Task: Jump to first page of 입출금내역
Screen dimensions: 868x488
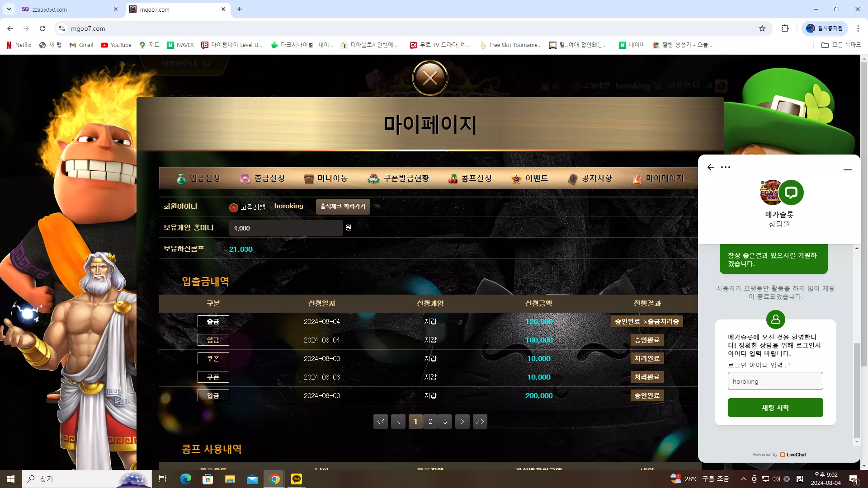Action: [381, 422]
